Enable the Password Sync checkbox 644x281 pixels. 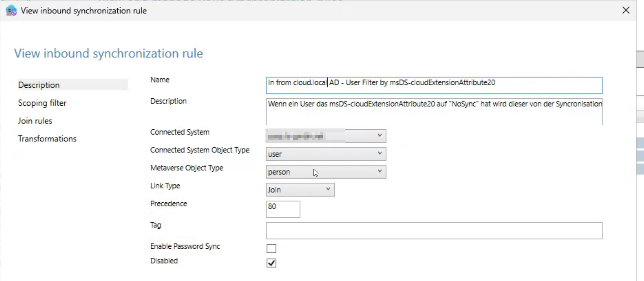(x=271, y=248)
